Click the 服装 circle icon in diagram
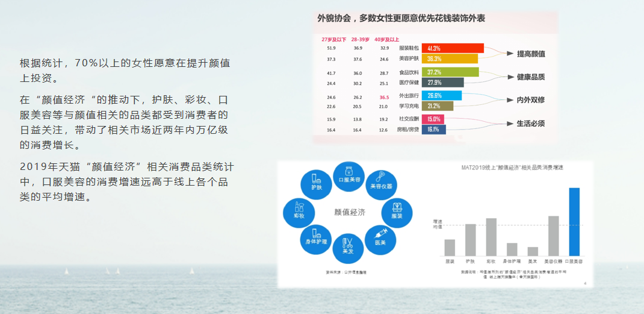The width and height of the screenshot is (644, 314). click(x=397, y=213)
